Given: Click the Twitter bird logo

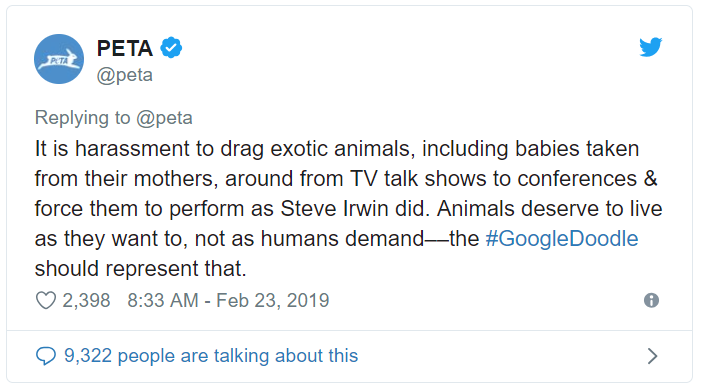Looking at the screenshot, I should 651,47.
